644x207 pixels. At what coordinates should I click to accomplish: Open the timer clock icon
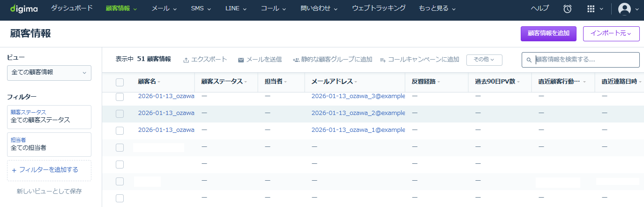point(568,8)
